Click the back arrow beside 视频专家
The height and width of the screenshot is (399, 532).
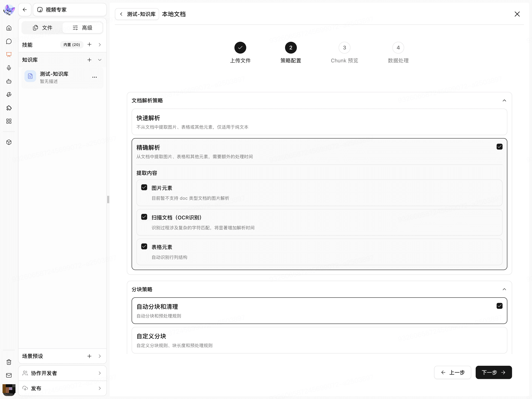point(25,10)
